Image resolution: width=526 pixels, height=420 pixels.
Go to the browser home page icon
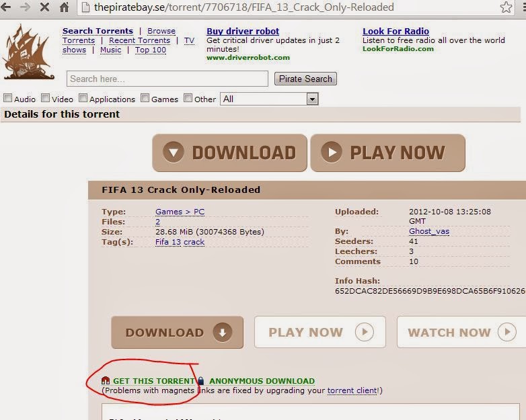(64, 7)
